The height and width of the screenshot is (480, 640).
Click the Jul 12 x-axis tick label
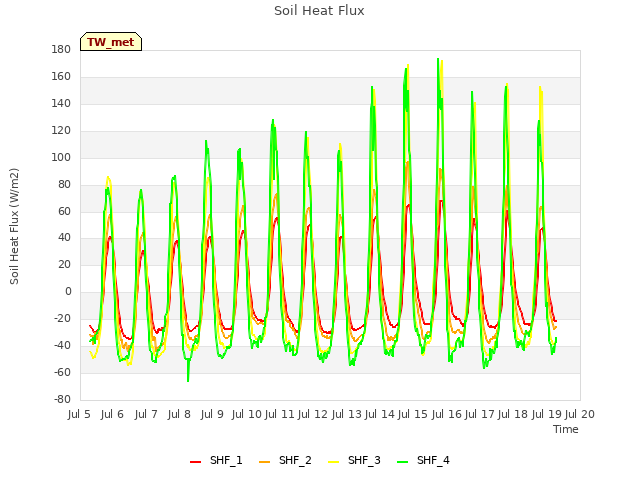pyautogui.click(x=313, y=414)
